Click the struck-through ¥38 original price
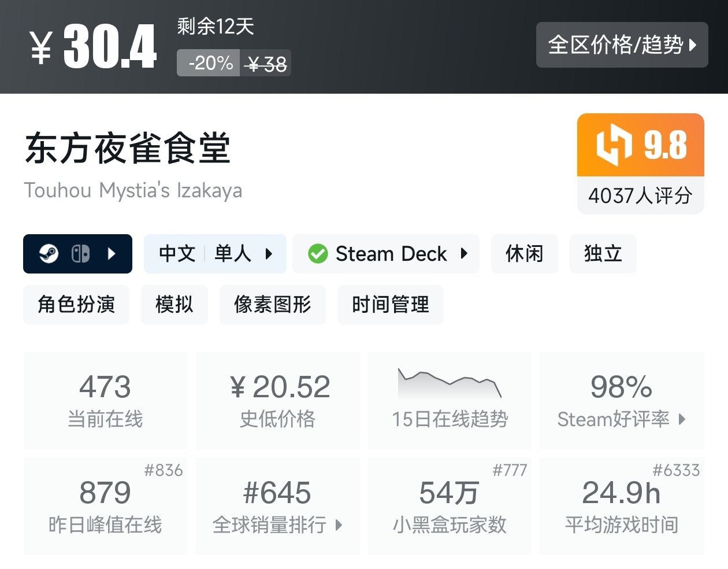This screenshot has width=728, height=569. point(266,64)
